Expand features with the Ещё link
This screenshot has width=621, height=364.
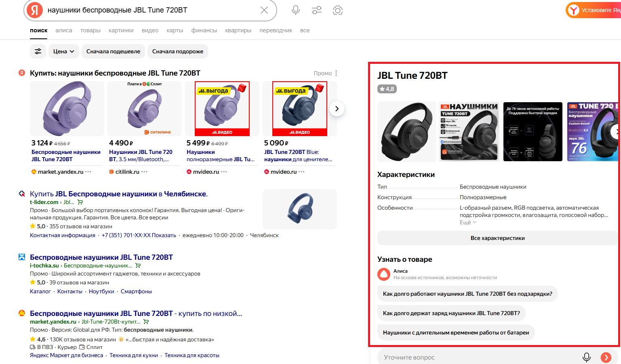[468, 222]
